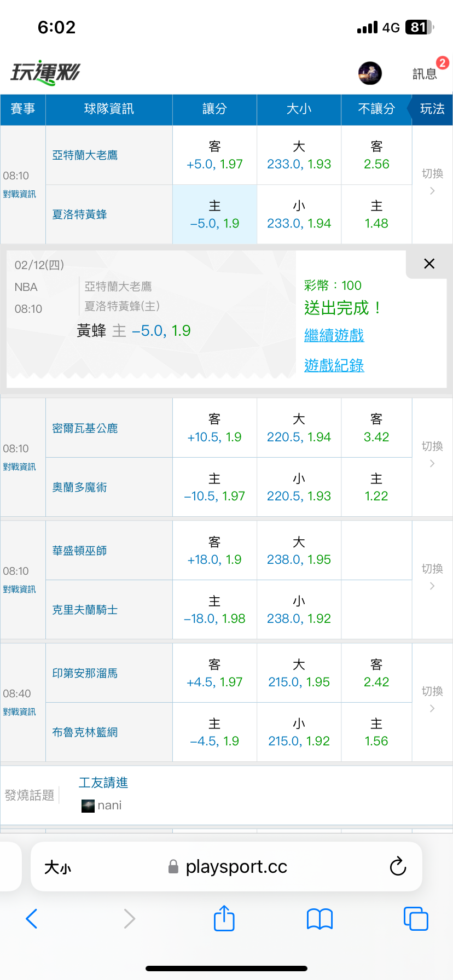Open the user profile avatar
The height and width of the screenshot is (980, 453).
pos(370,73)
